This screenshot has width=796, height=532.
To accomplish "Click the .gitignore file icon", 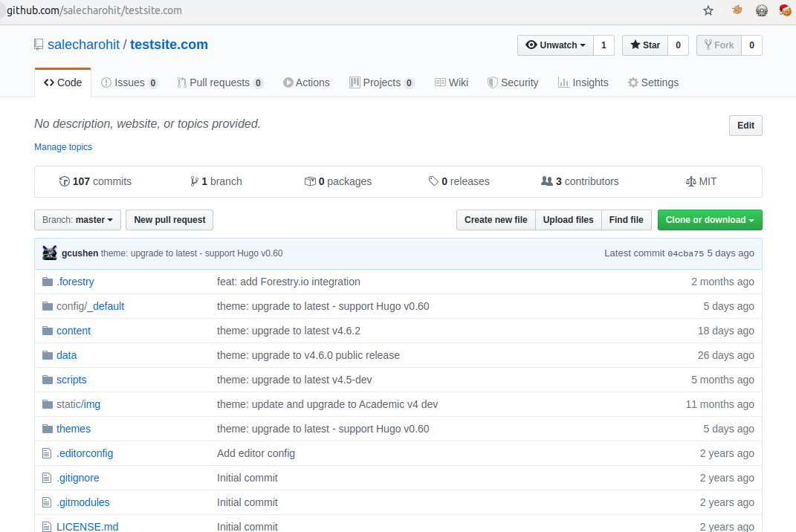I will coord(47,478).
